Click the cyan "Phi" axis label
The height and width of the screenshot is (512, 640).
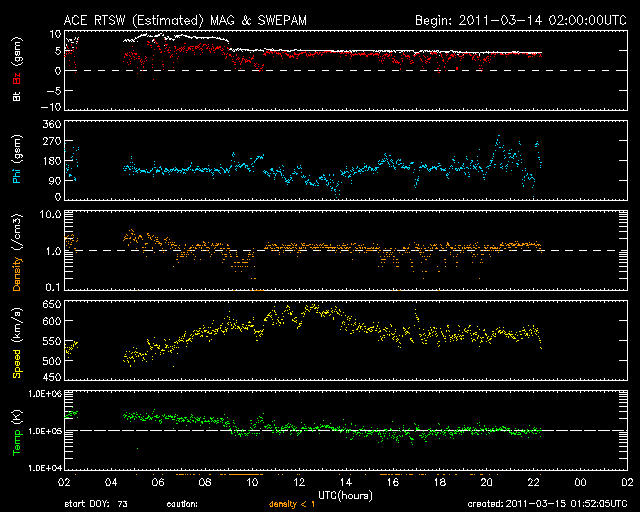(17, 174)
